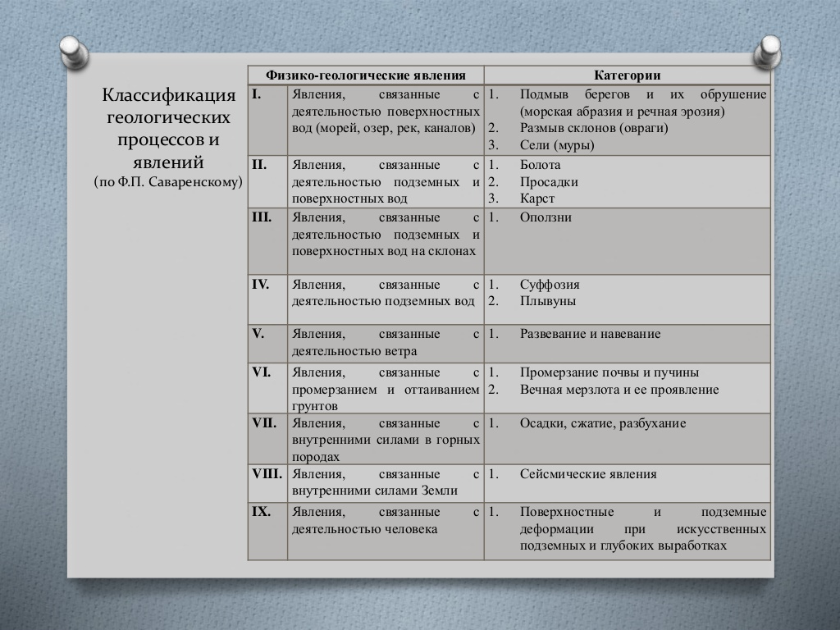Click the 'Категории' column header
This screenshot has width=840, height=630.
[x=628, y=75]
